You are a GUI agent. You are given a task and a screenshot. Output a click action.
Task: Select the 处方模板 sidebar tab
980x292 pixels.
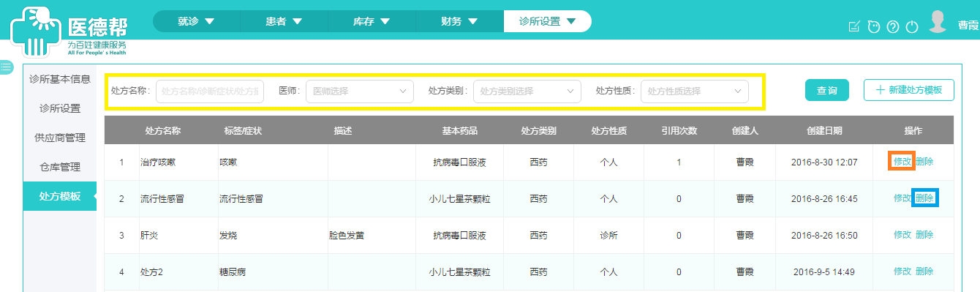[x=60, y=196]
